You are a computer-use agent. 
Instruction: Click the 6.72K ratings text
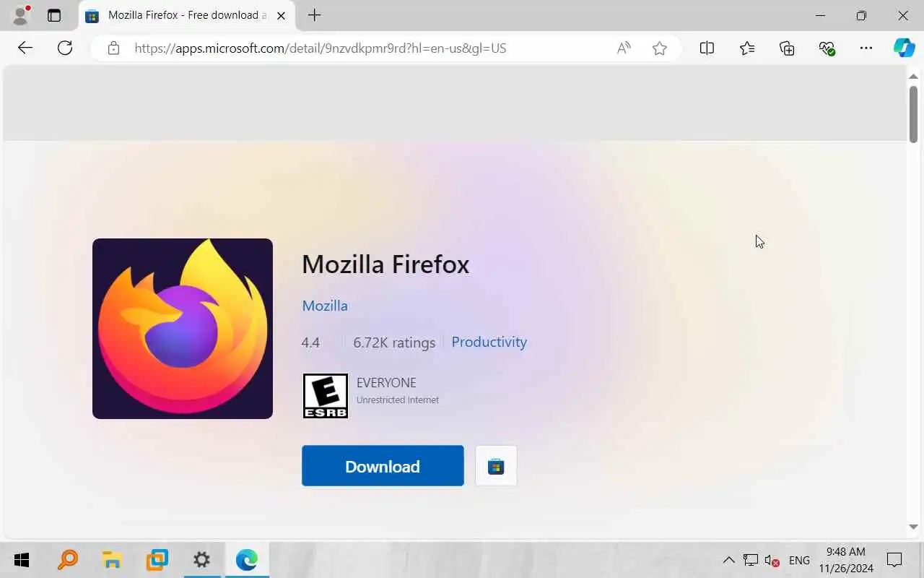tap(394, 342)
